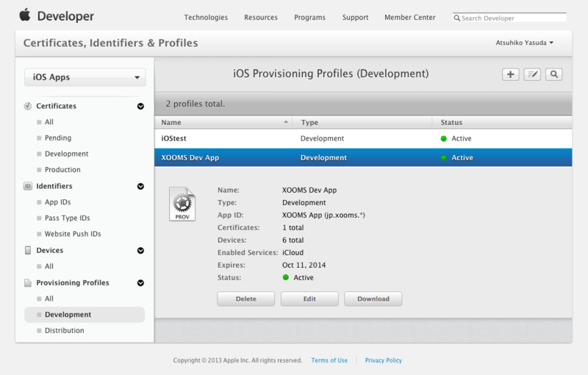Open the Member Center

point(410,17)
